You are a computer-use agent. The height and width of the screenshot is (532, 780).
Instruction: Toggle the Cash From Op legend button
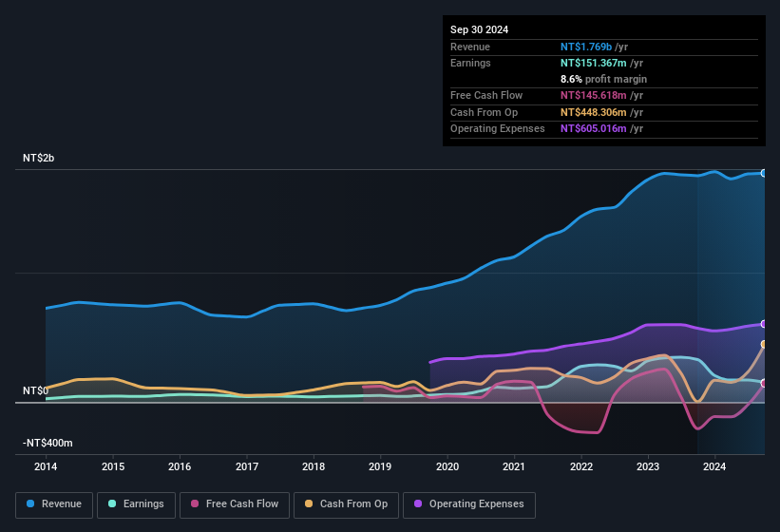[346, 505]
